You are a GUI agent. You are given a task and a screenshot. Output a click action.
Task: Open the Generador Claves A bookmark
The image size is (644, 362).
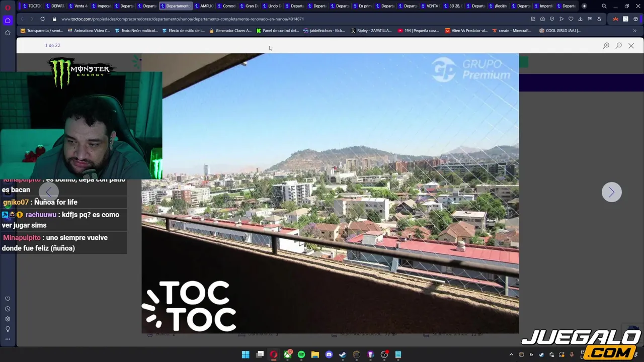coord(230,31)
